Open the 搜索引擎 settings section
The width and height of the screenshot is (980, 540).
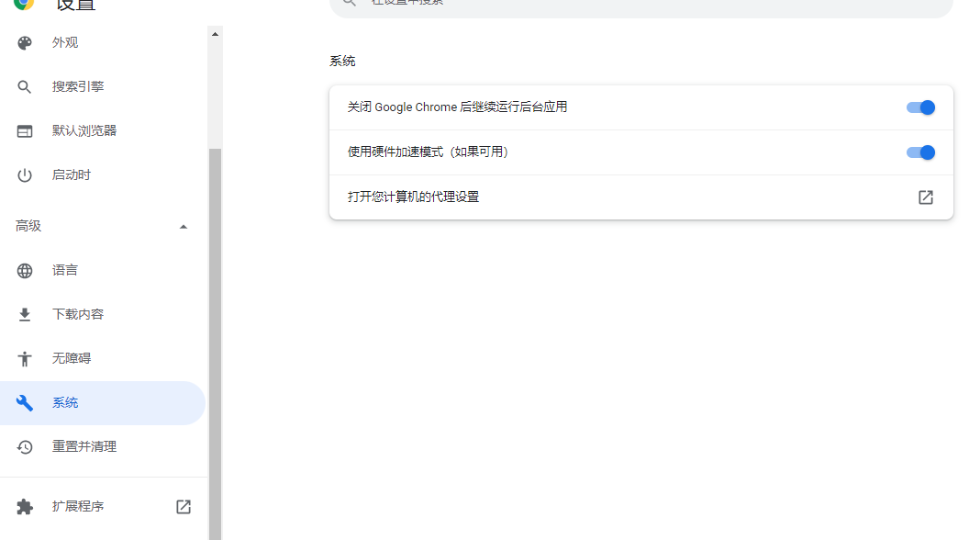click(x=103, y=87)
